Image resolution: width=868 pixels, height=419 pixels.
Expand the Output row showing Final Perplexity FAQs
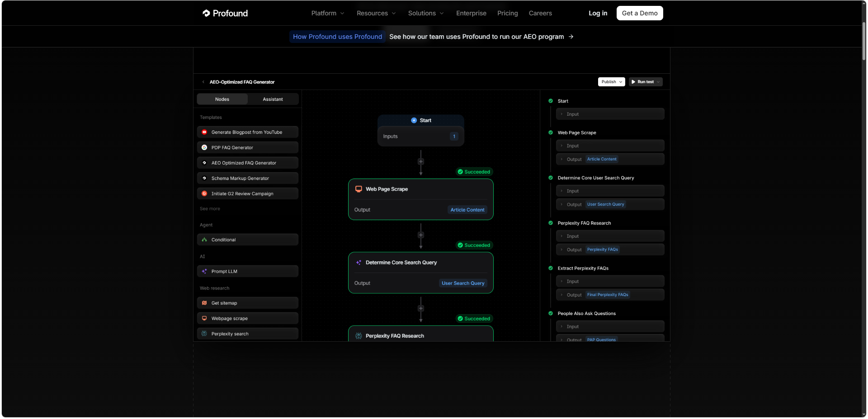coord(610,295)
